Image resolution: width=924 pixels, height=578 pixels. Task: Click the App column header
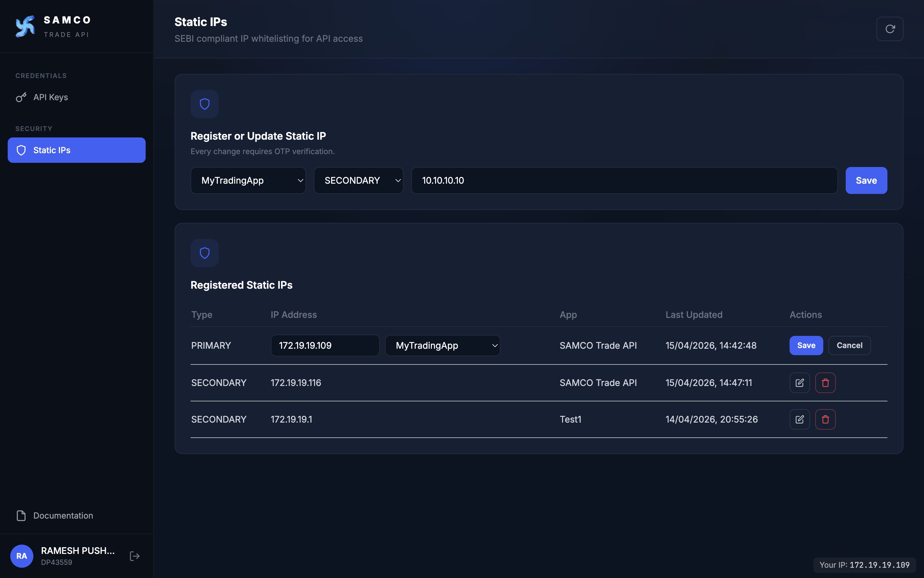coord(568,315)
